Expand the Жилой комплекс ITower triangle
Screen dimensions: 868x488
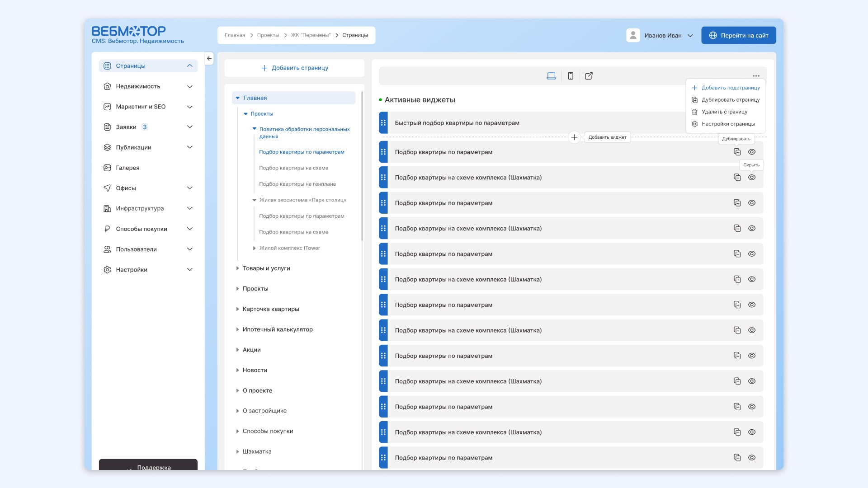coord(255,248)
